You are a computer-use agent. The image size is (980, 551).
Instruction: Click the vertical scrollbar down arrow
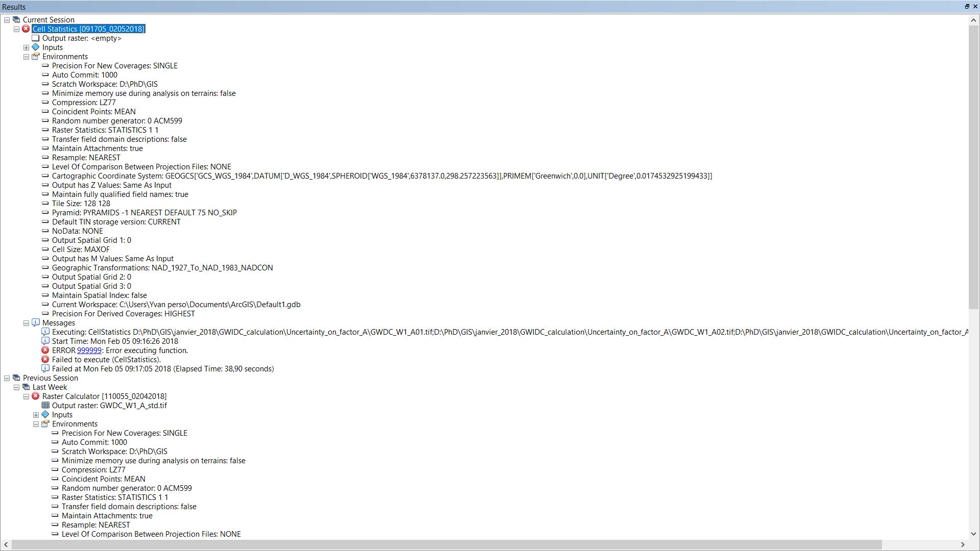[x=973, y=534]
